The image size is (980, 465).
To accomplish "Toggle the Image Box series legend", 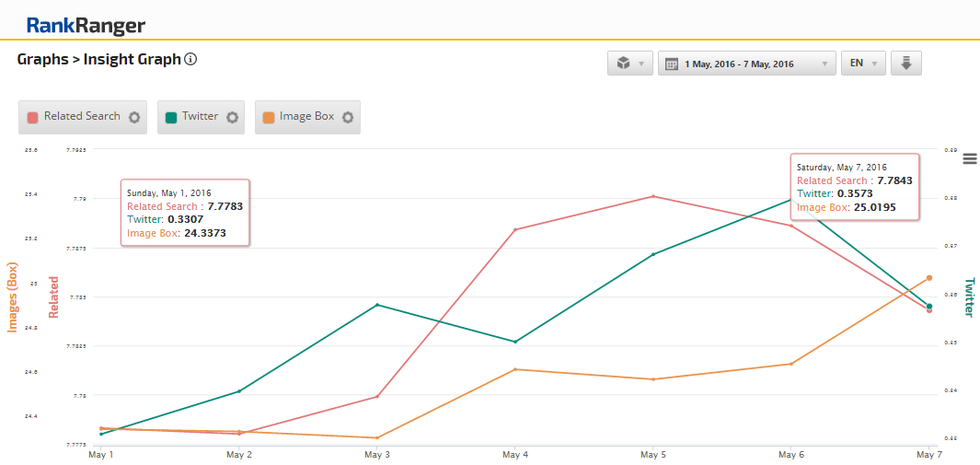I will point(306,117).
